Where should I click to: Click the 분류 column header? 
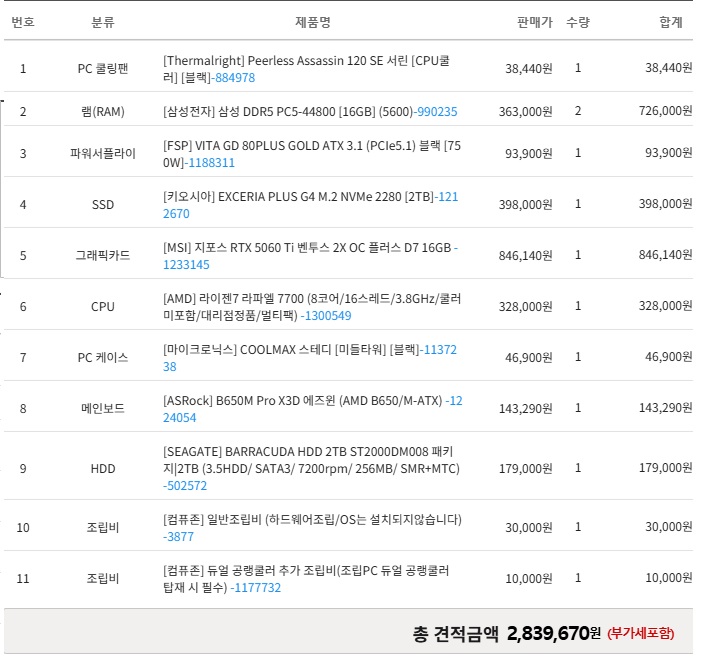click(103, 22)
